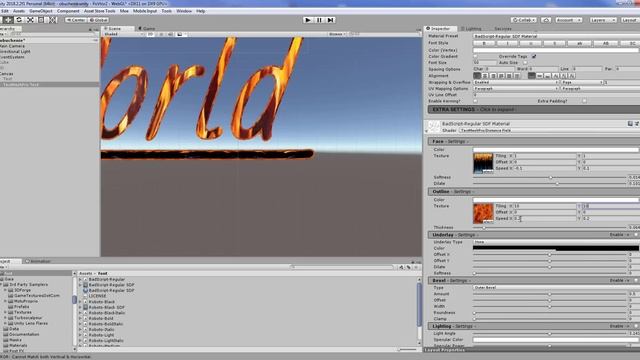Switch to the Game tab
This screenshot has height=360, width=640.
(147, 29)
